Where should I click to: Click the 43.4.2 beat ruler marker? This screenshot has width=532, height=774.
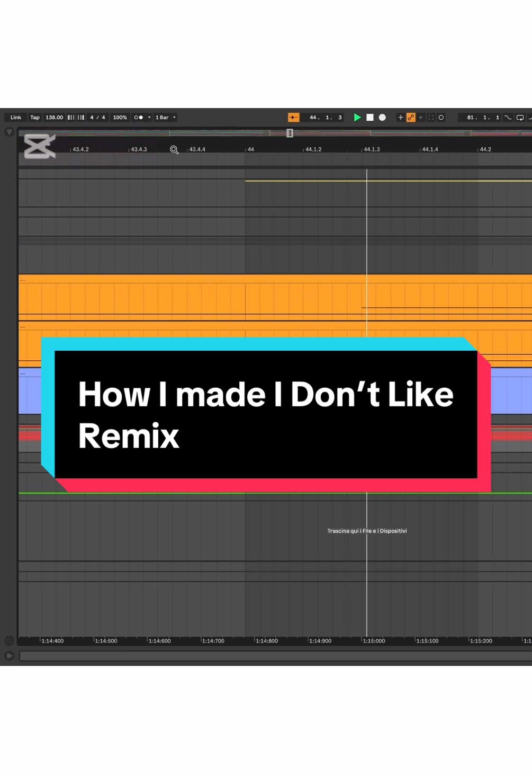(80, 149)
